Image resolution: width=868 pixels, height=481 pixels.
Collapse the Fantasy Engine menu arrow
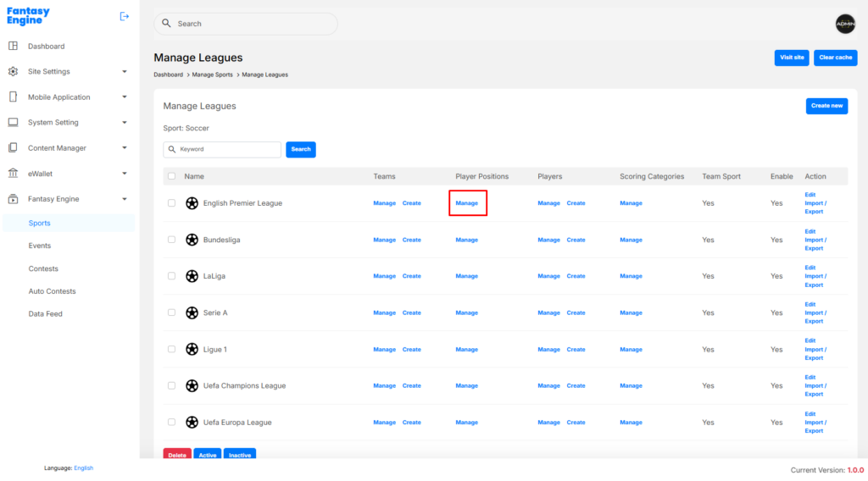click(125, 199)
